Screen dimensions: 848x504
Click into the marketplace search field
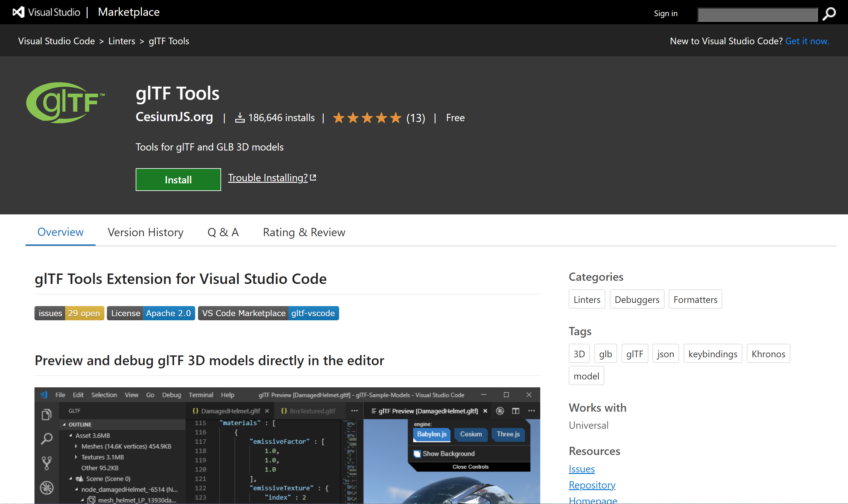[757, 14]
